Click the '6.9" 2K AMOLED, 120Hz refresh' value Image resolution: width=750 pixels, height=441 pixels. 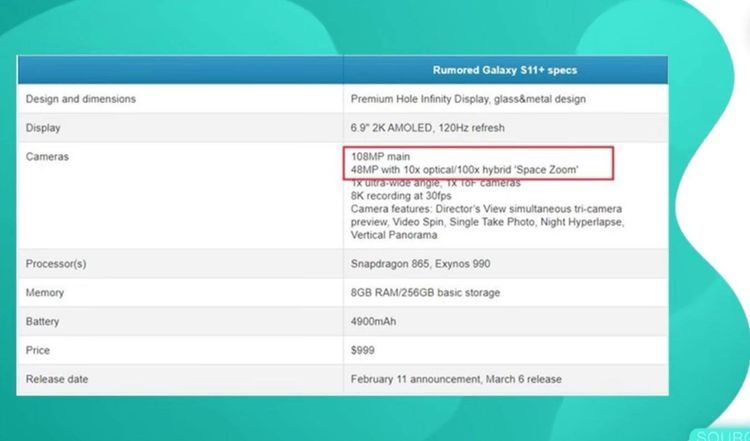(428, 128)
